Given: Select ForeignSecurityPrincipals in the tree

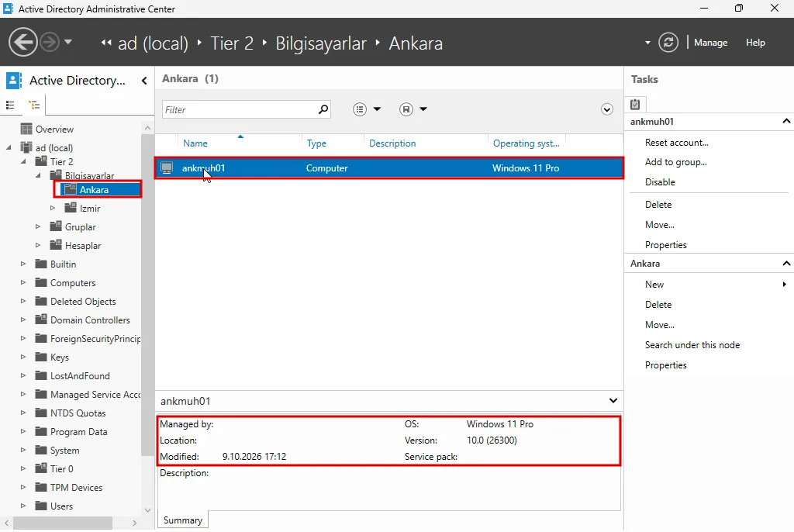Looking at the screenshot, I should (x=95, y=338).
